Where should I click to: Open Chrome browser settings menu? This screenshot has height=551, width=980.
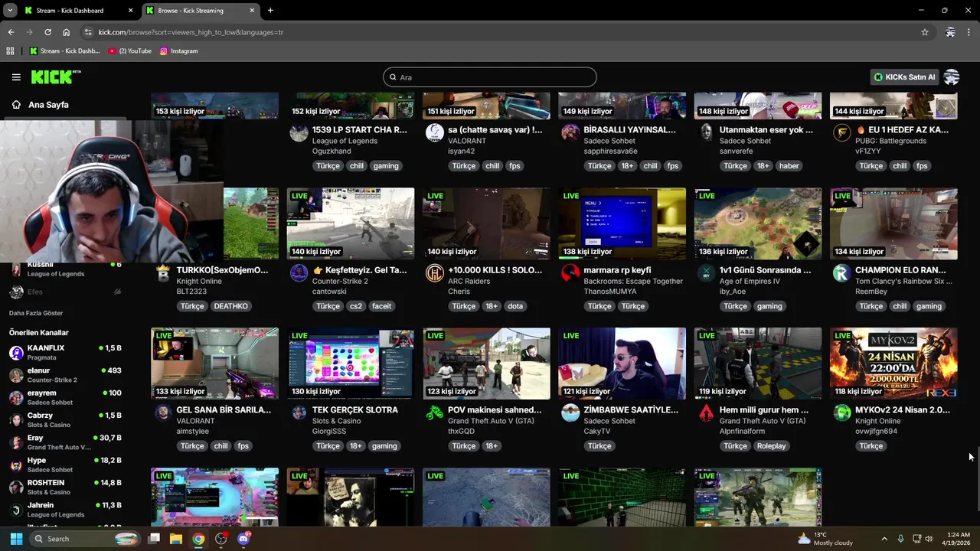click(969, 32)
